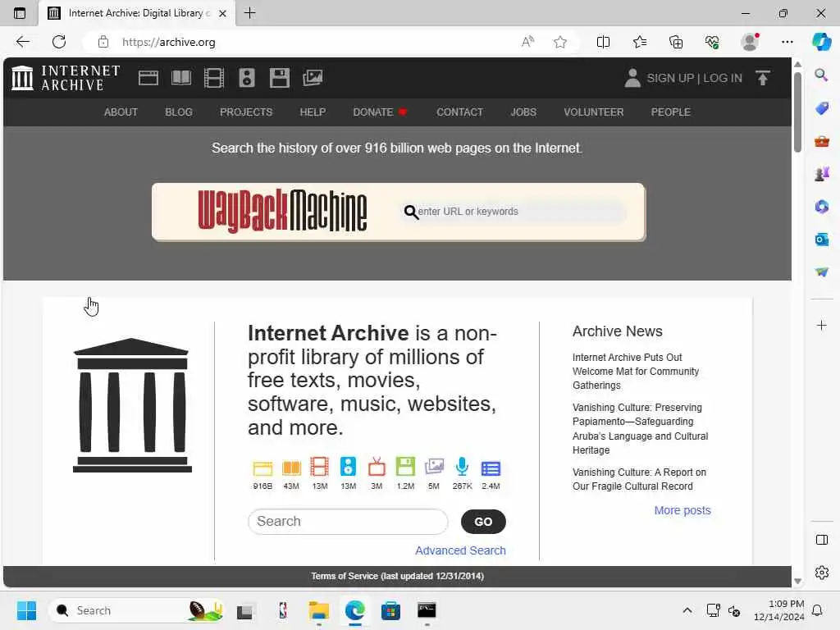This screenshot has width=840, height=630.
Task: Open the terminal app from taskbar
Action: click(427, 610)
